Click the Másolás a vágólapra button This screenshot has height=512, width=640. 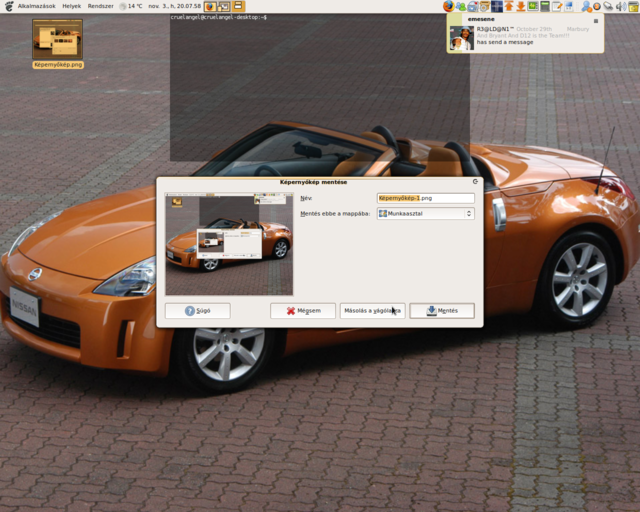coord(372,311)
